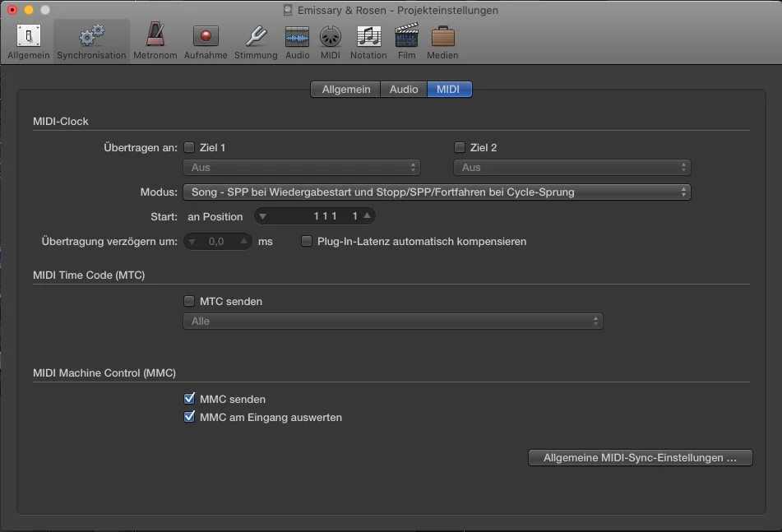Open Allgemeine MIDI-Sync-Einstellungen button
Image resolution: width=782 pixels, height=532 pixels.
(x=640, y=458)
